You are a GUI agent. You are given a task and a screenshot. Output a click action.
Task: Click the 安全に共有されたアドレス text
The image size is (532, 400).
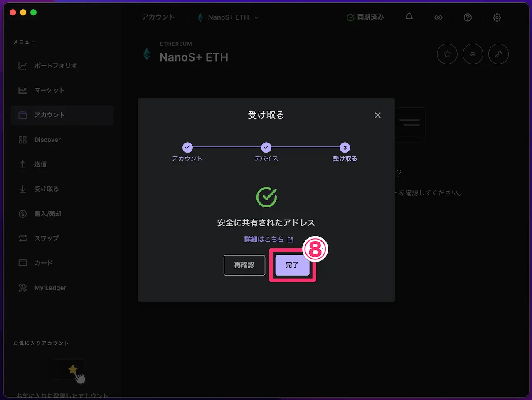coord(266,223)
